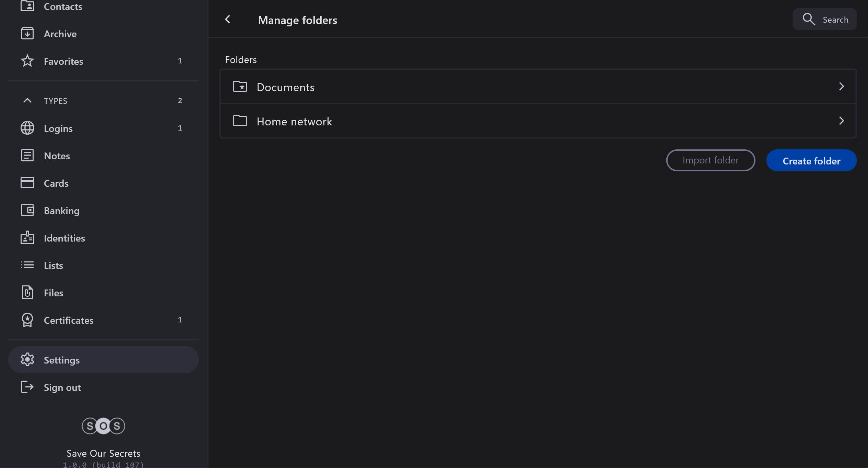Click the Logins globe icon
Viewport: 868px width, 468px height.
pyautogui.click(x=27, y=128)
